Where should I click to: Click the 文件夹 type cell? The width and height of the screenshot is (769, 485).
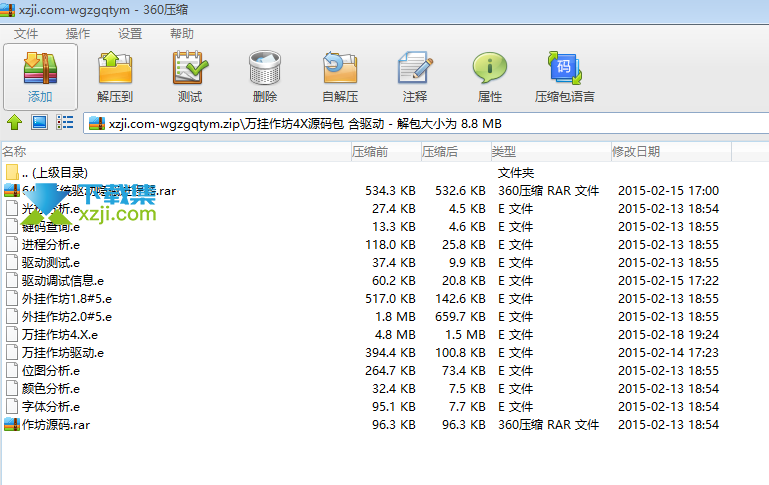[516, 173]
